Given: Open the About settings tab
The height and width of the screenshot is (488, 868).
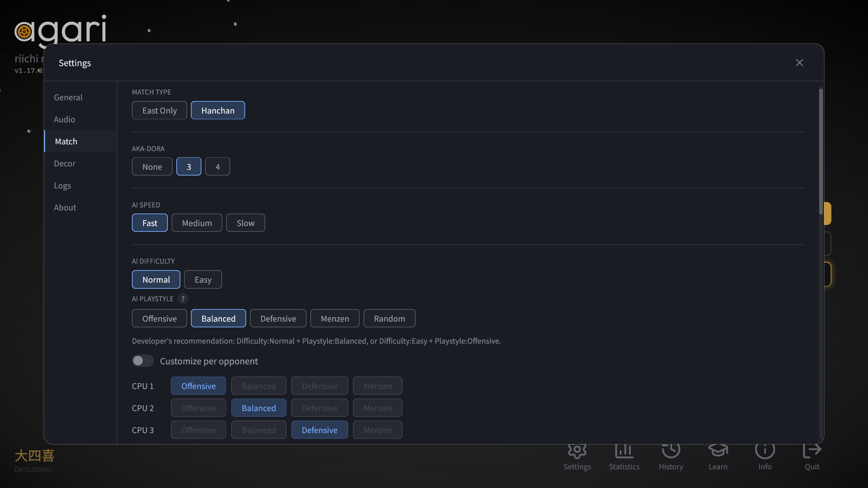Looking at the screenshot, I should pos(80,207).
